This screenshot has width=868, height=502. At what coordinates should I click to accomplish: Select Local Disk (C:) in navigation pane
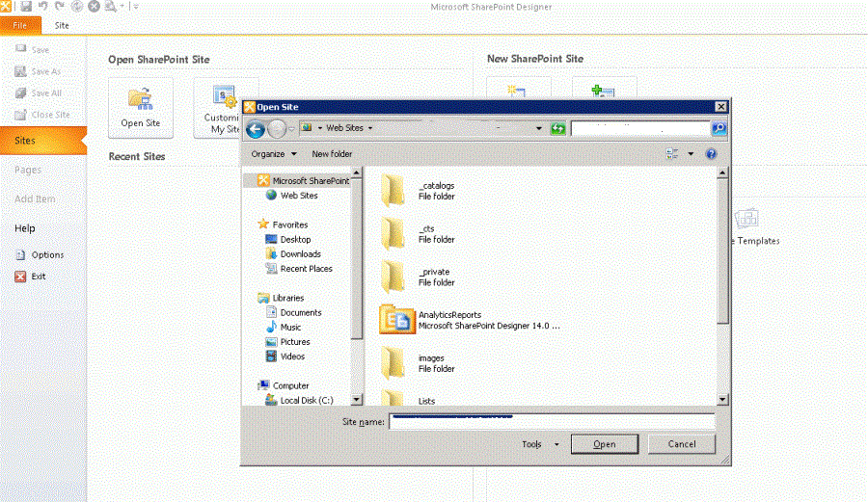[299, 400]
